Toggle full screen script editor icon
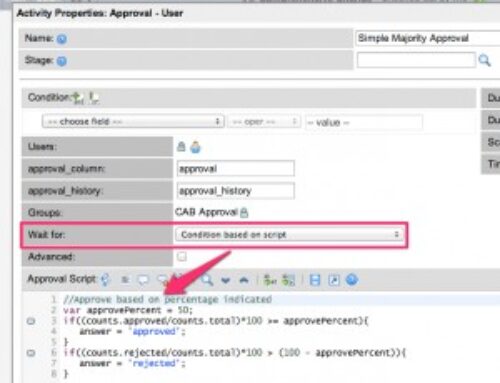This screenshot has width=500, height=383. pyautogui.click(x=334, y=280)
